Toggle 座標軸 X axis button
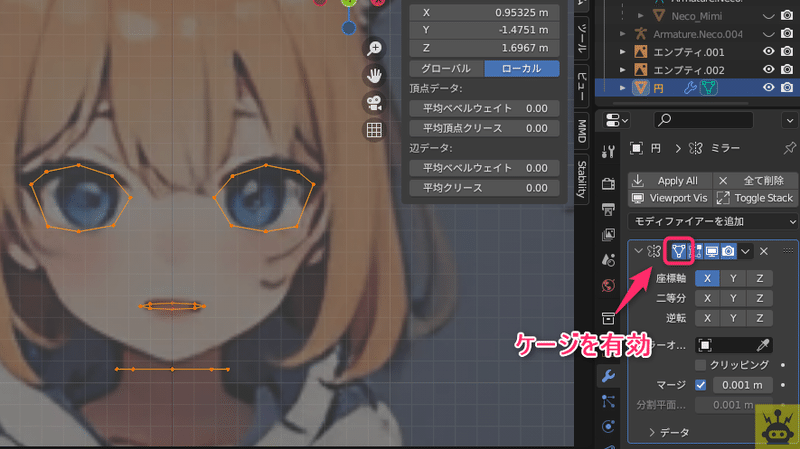Viewport: 800px width, 449px height. [707, 279]
